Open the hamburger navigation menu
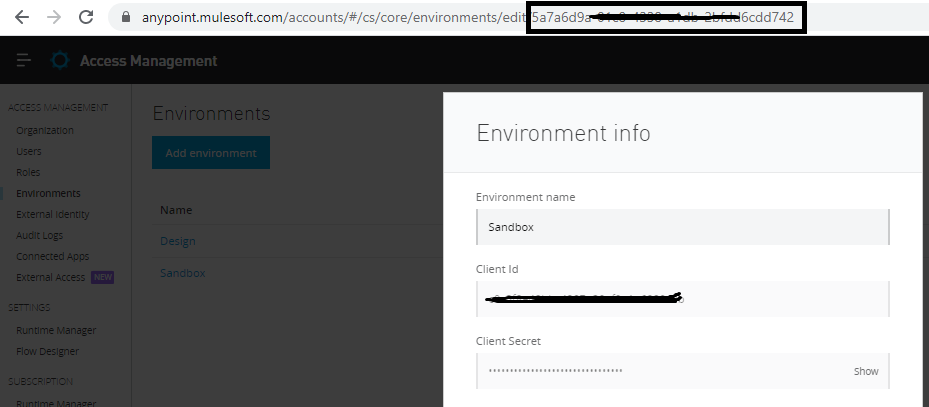The image size is (929, 407). [x=24, y=60]
